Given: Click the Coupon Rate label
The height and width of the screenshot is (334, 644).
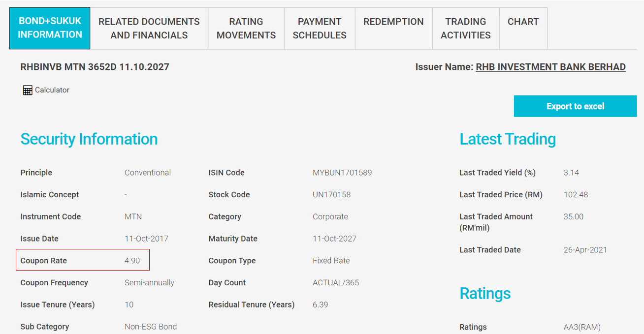Looking at the screenshot, I should 43,261.
